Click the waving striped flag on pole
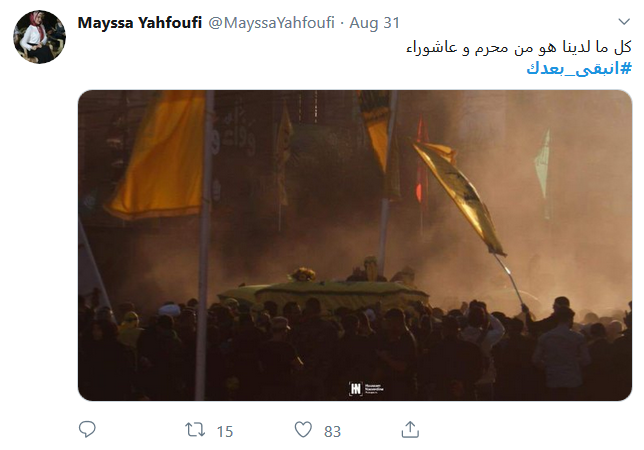 pyautogui.click(x=459, y=197)
